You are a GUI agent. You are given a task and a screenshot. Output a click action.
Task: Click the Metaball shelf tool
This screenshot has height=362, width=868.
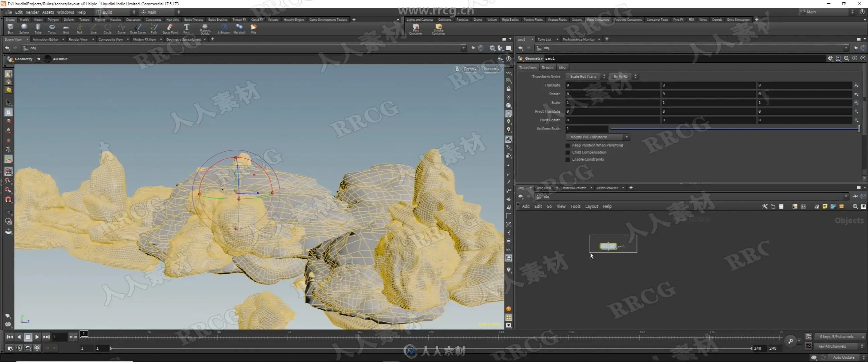239,28
